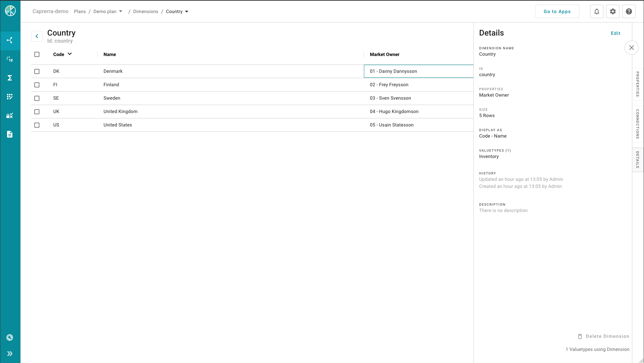This screenshot has width=644, height=363.
Task: Open the Valuetypes sidebar icon
Action: coord(10,59)
